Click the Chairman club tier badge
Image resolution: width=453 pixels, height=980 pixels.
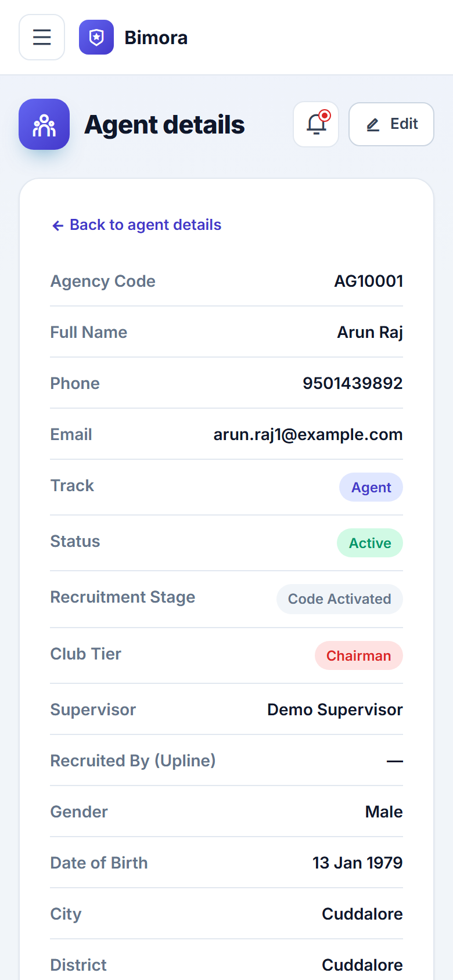click(x=359, y=655)
